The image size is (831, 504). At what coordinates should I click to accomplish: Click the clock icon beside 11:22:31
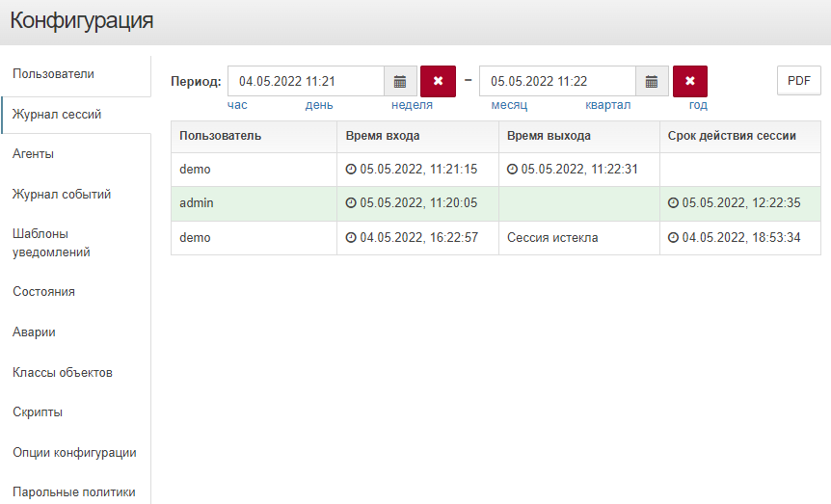[512, 169]
